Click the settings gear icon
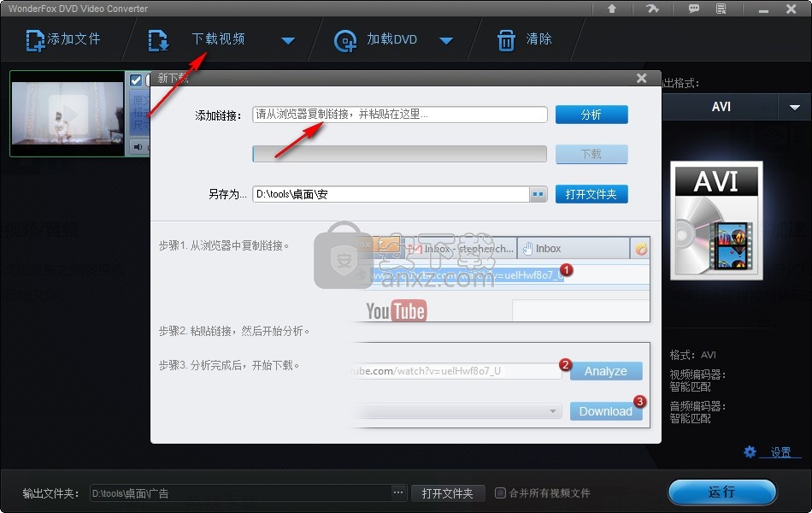 (x=750, y=451)
